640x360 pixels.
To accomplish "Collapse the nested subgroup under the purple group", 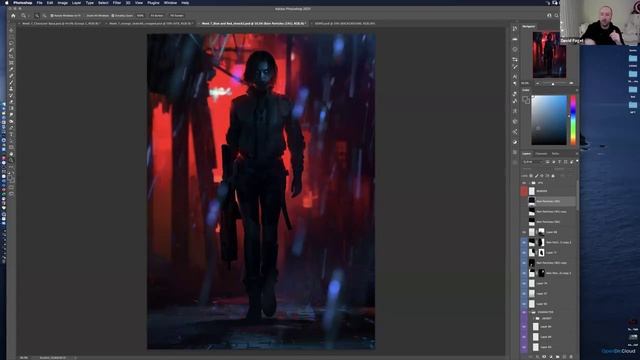I will [x=533, y=318].
